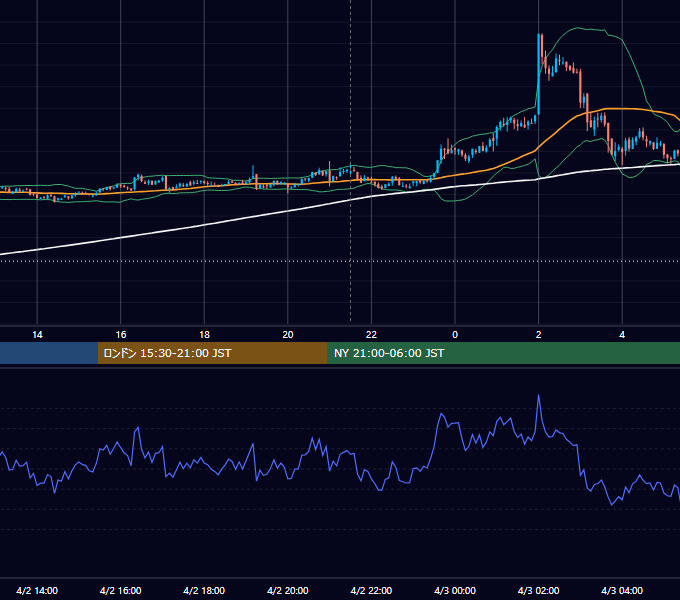The width and height of the screenshot is (680, 600).
Task: Click the oscillator peak at 4/3 02:00
Action: [539, 396]
